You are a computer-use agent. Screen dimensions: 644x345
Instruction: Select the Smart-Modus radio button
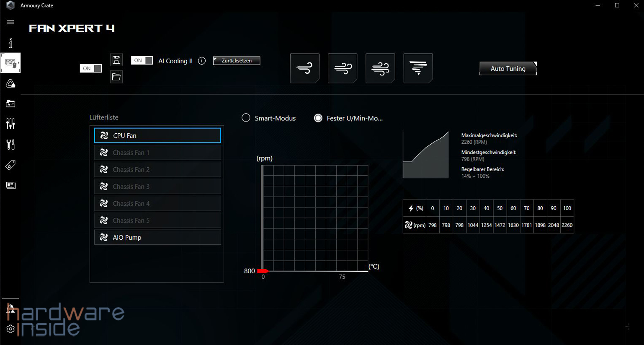pos(246,118)
